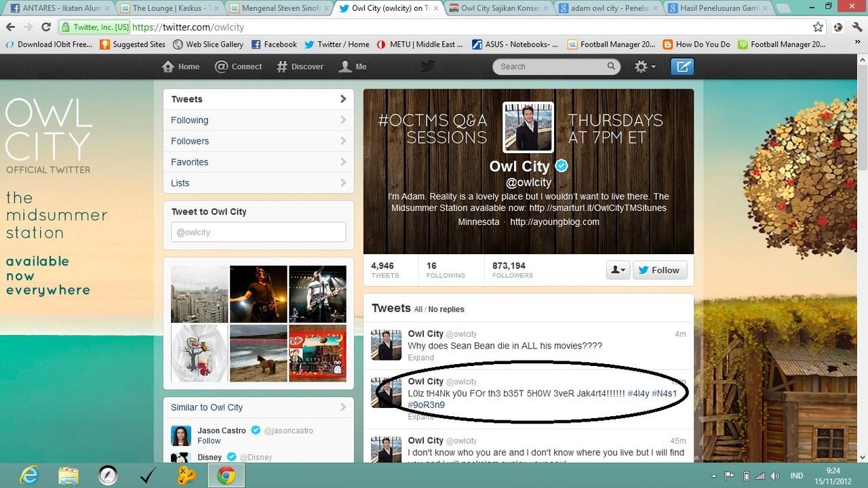The image size is (868, 488).
Task: Open the Lists item in the sidebar
Action: click(x=258, y=183)
